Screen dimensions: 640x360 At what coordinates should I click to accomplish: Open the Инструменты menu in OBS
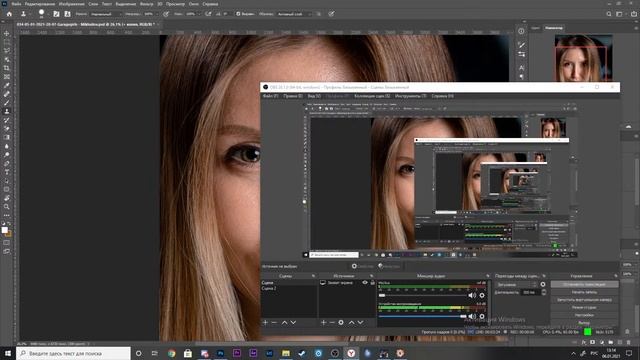411,96
